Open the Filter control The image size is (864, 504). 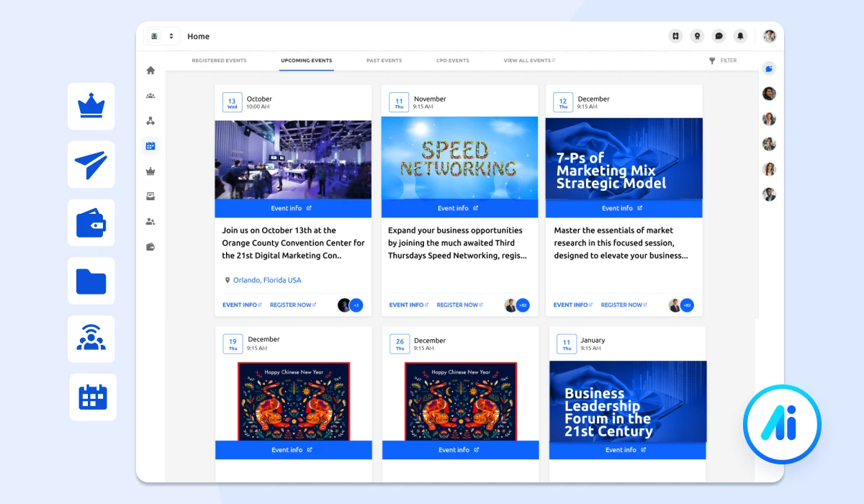coord(723,60)
